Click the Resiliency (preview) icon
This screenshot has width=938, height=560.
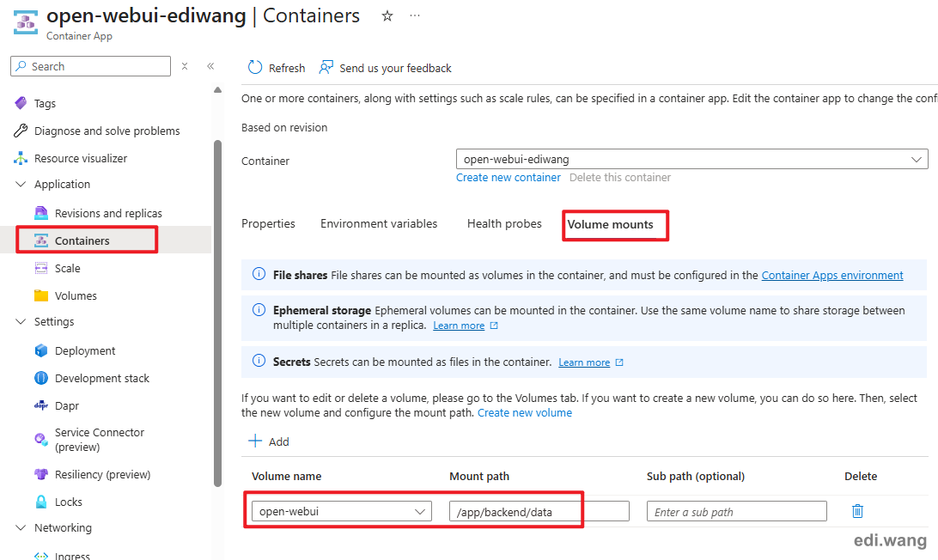(x=41, y=474)
